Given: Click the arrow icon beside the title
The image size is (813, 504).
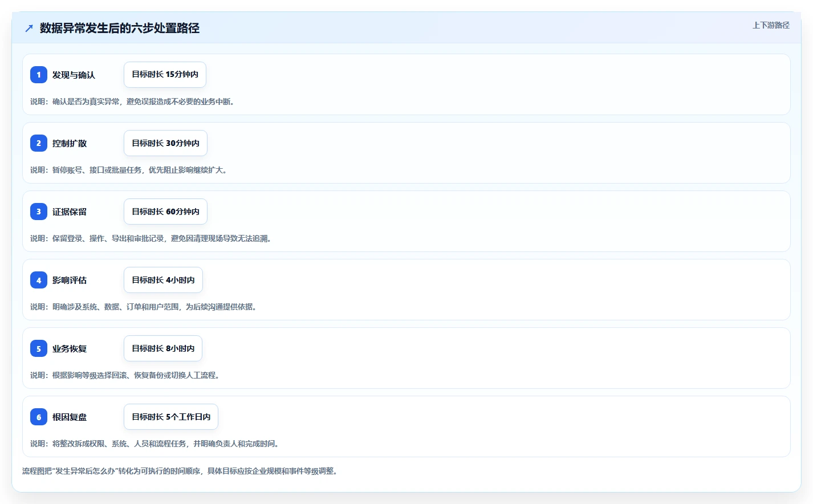Looking at the screenshot, I should [29, 28].
